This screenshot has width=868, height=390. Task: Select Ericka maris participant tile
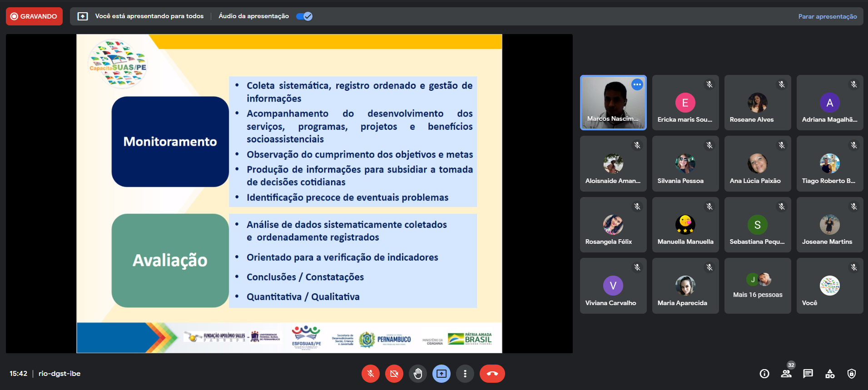(x=685, y=103)
